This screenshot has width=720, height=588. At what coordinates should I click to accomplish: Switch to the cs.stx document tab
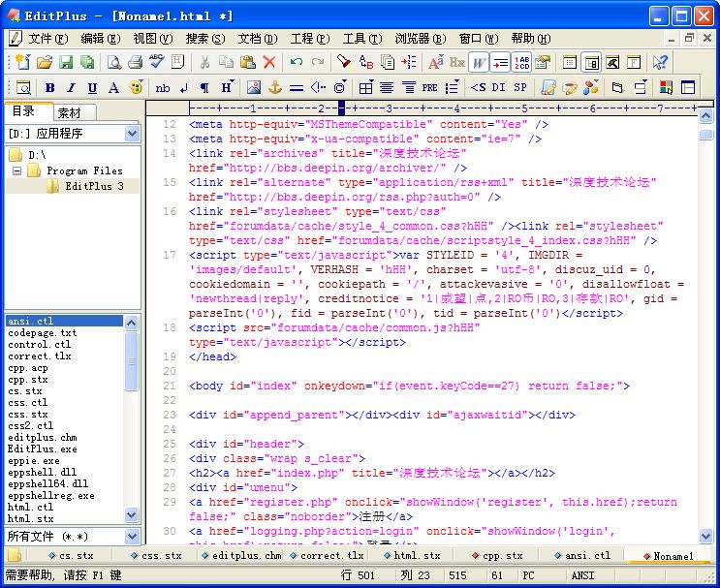click(72, 555)
